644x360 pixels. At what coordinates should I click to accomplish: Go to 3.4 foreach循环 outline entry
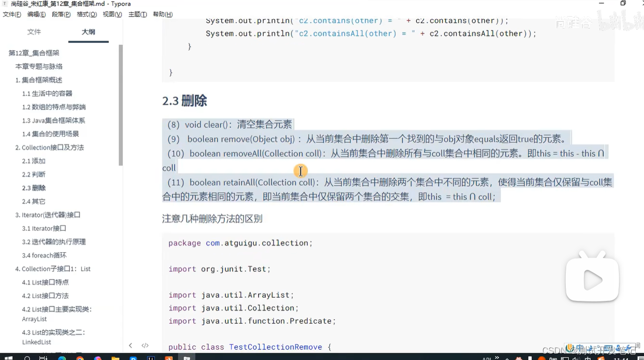[x=44, y=256]
